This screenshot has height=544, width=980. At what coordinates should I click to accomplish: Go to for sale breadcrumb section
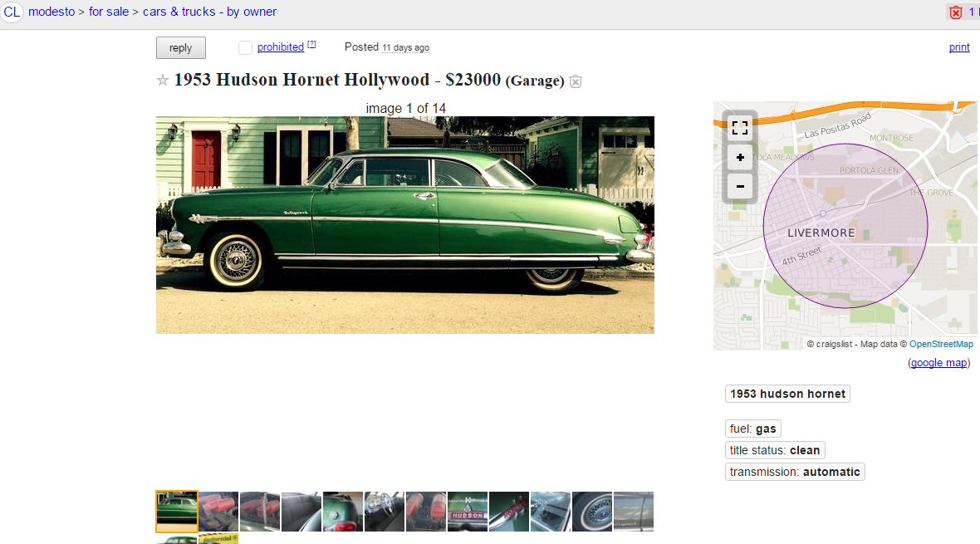(109, 12)
